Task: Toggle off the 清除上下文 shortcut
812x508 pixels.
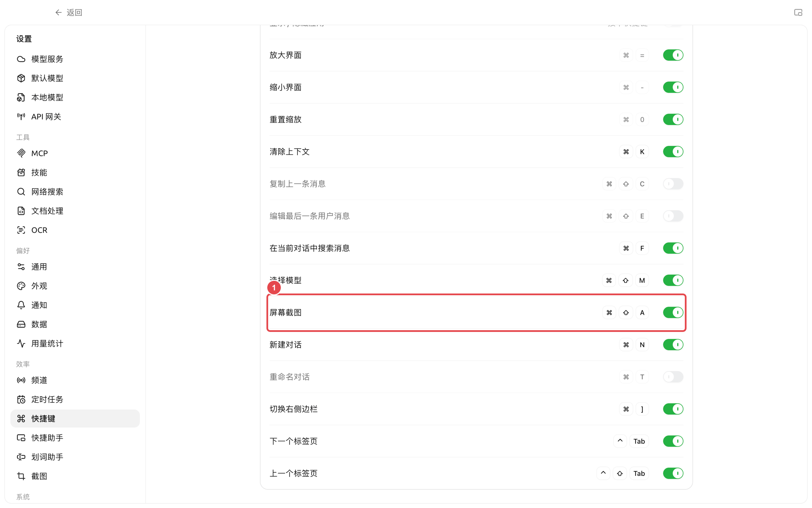Action: (673, 152)
